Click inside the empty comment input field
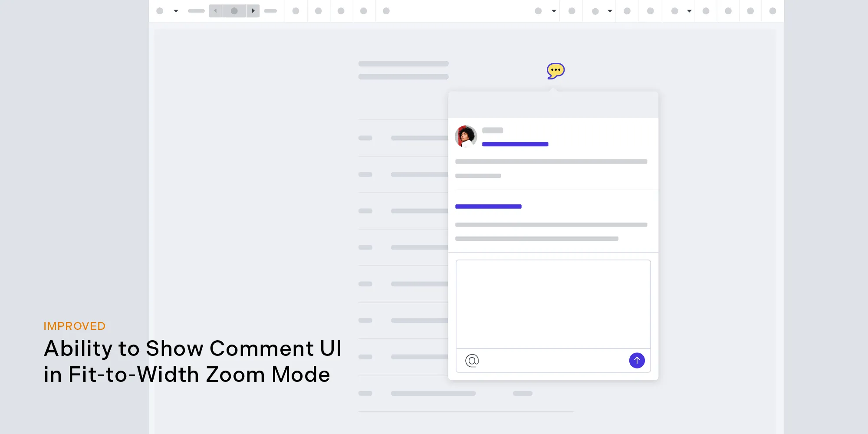The image size is (868, 434). (x=553, y=303)
